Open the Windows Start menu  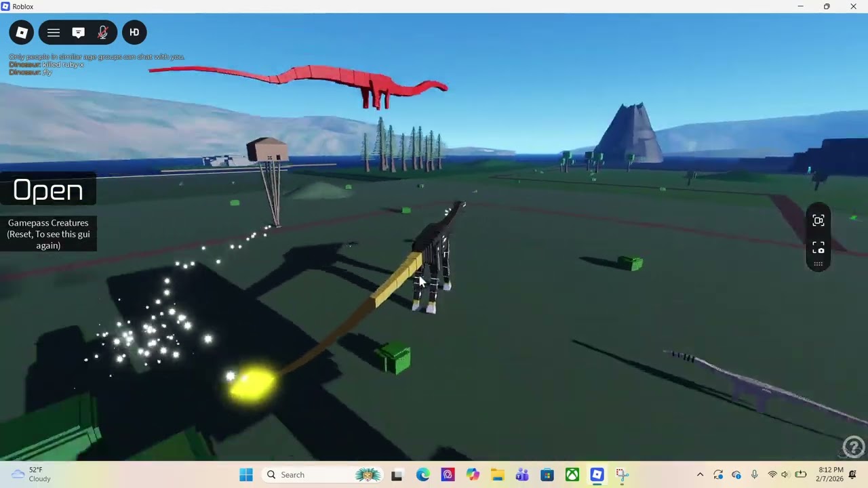(246, 475)
